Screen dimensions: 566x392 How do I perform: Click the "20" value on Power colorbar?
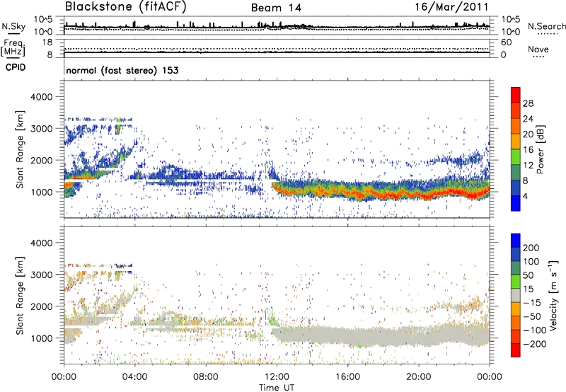528,134
